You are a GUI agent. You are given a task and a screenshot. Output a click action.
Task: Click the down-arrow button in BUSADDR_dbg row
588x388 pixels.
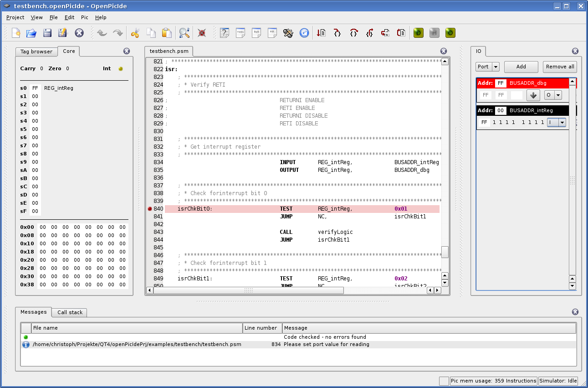[533, 95]
